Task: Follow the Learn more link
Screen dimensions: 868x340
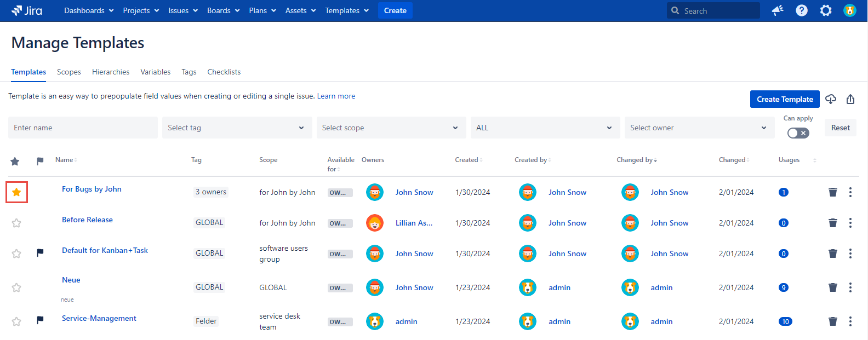Action: tap(336, 96)
